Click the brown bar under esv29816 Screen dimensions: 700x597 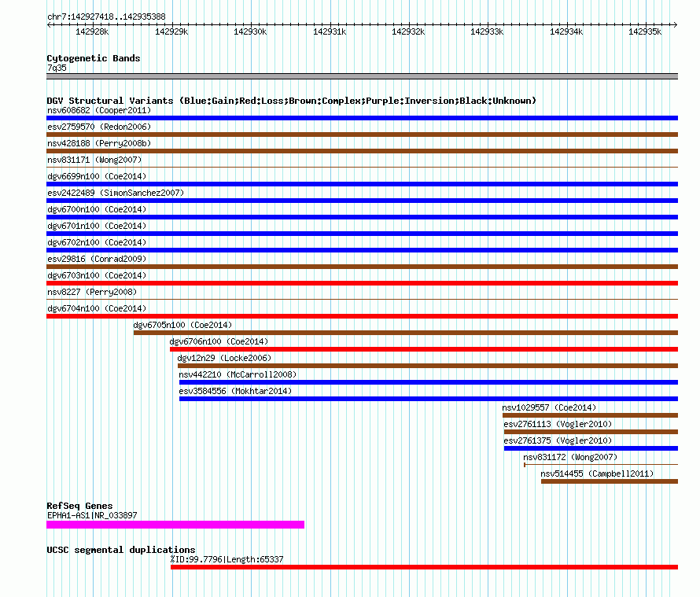(362, 267)
